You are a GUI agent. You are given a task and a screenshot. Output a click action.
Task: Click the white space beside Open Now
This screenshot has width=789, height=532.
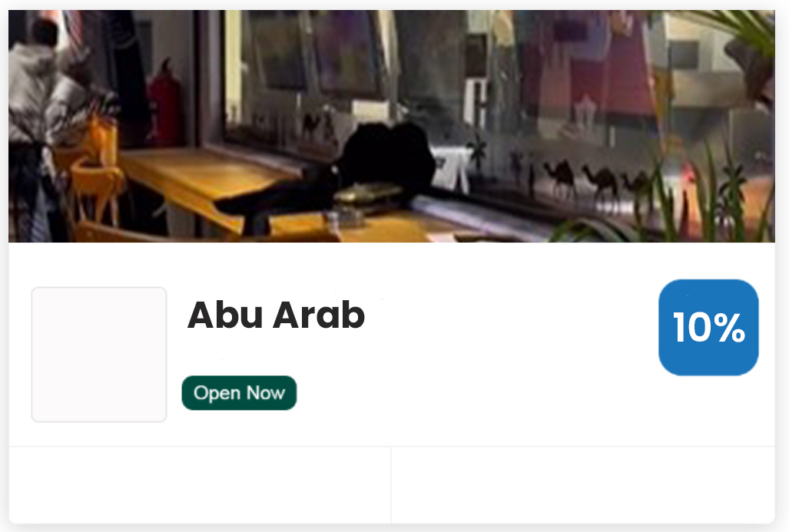click(473, 393)
